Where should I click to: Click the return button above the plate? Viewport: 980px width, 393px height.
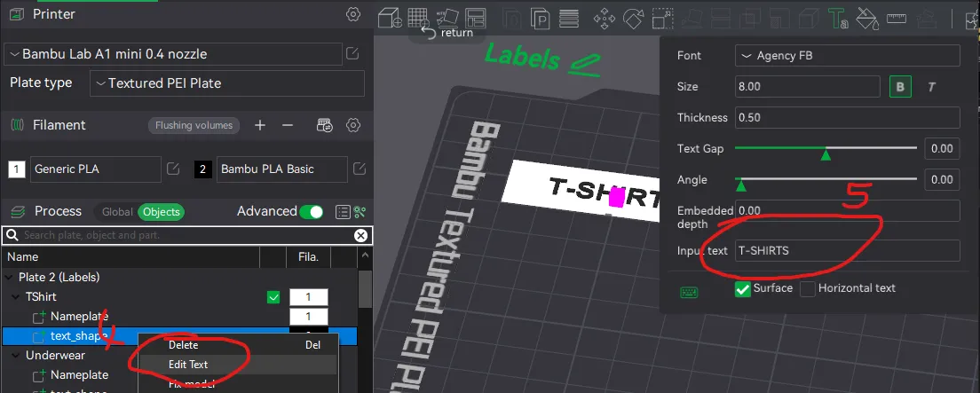tap(447, 33)
